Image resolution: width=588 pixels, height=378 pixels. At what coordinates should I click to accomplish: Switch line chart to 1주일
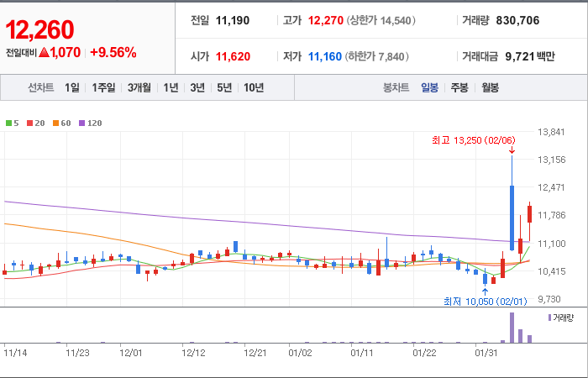point(104,87)
